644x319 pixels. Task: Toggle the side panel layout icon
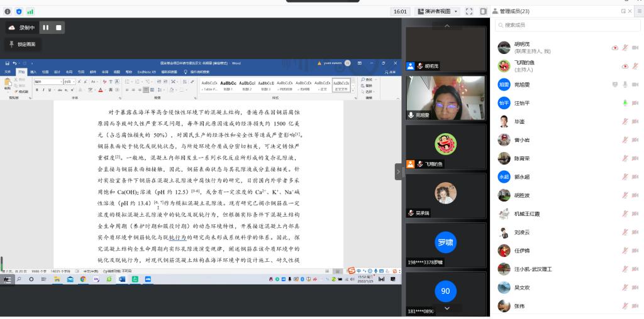[483, 11]
